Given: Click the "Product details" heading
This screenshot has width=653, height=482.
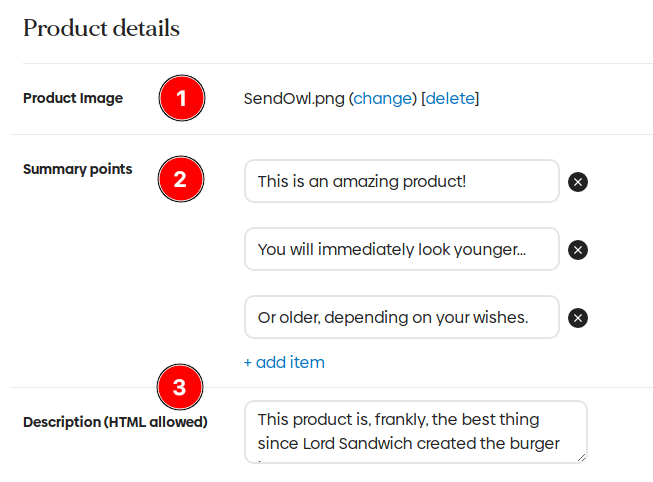Looking at the screenshot, I should pos(101,28).
